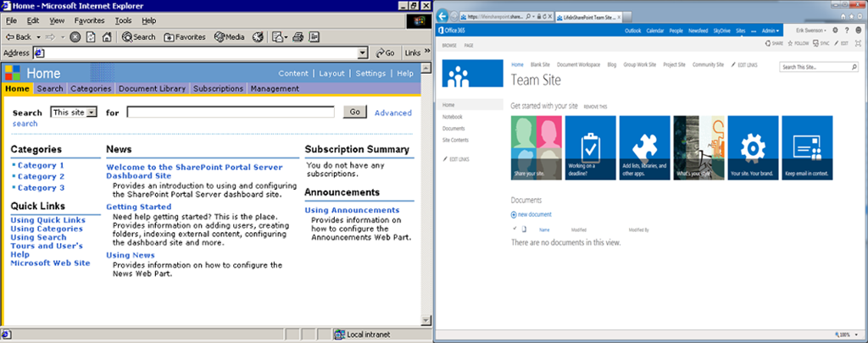
Task: Switch to the Document Library tab
Action: click(x=153, y=89)
